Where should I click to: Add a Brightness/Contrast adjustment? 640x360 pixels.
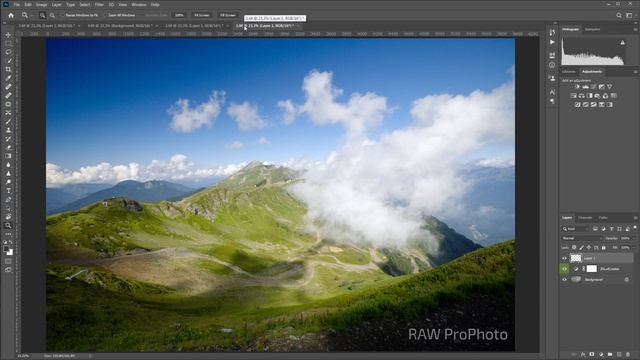pyautogui.click(x=578, y=87)
